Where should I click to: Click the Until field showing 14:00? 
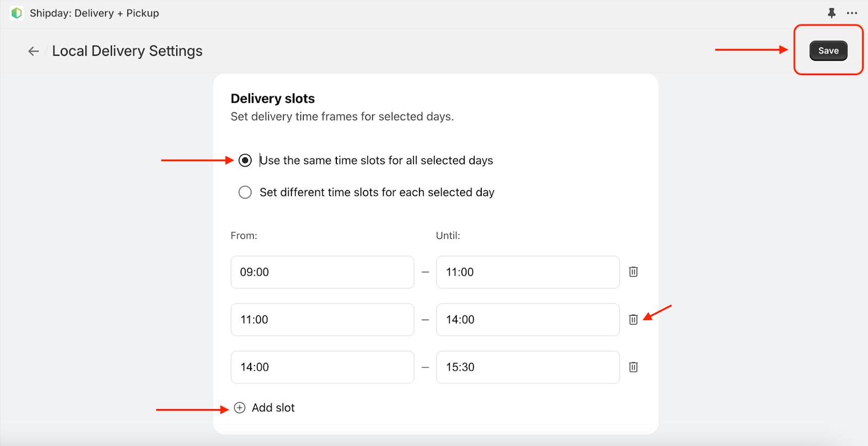coord(528,320)
